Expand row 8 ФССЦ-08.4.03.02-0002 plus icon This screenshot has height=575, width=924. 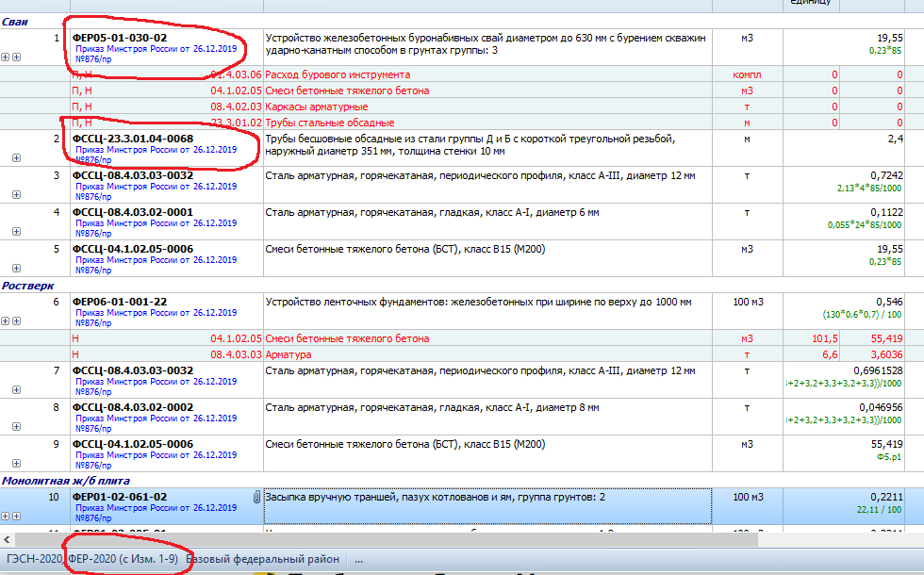[x=17, y=426]
